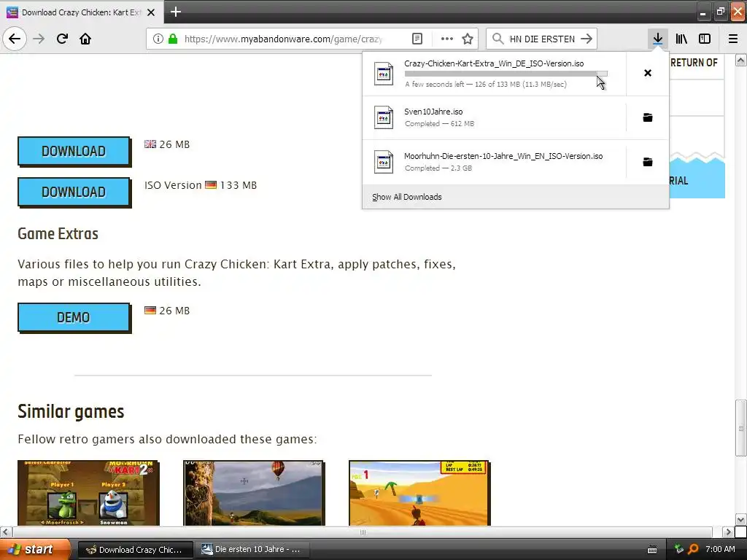The width and height of the screenshot is (747, 560).
Task: Submit search with the go arrow
Action: pos(587,39)
